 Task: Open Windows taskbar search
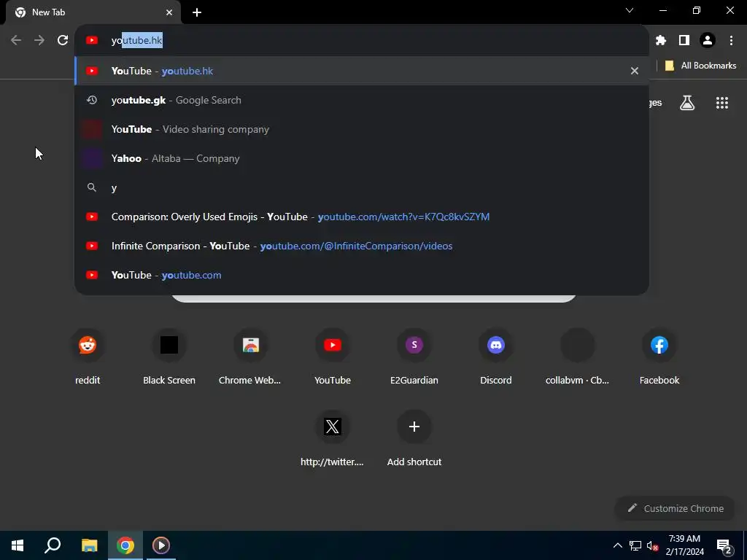(x=53, y=545)
